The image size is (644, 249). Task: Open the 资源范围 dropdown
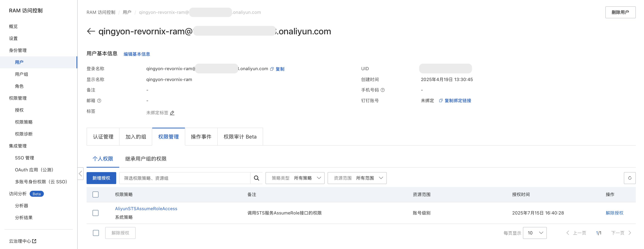[x=357, y=178]
